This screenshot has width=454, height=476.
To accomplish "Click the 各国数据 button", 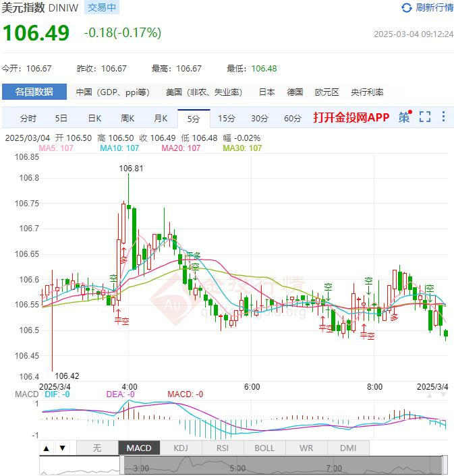I will (x=34, y=92).
